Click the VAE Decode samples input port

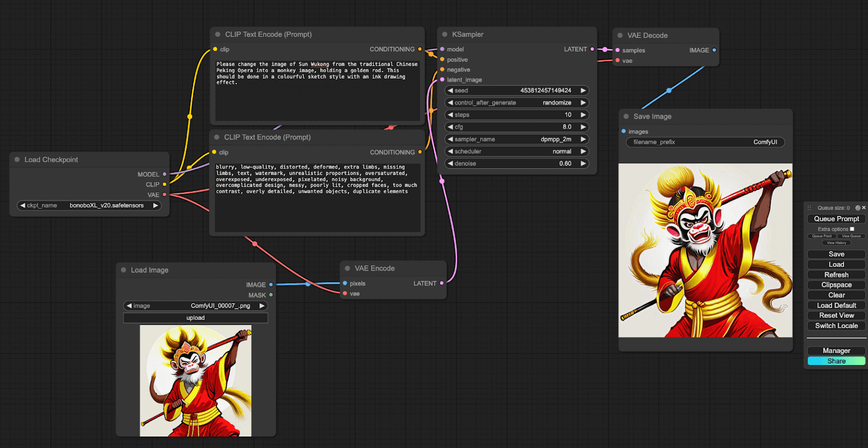(x=617, y=50)
